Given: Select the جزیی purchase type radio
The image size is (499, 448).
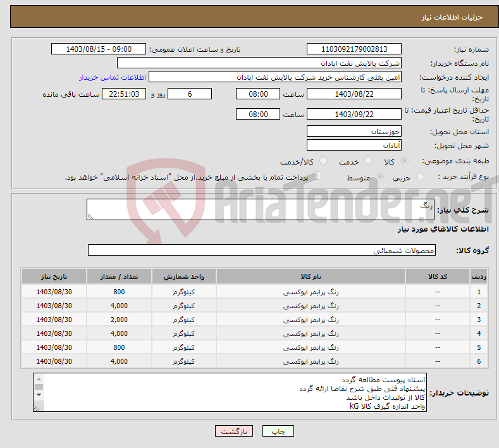Looking at the screenshot, I should [x=420, y=177].
